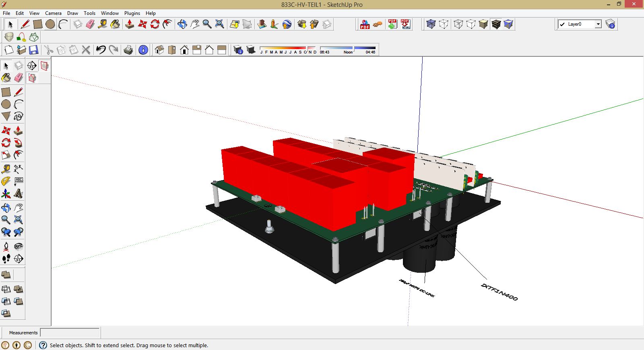
Task: Select the Eraser tool in top toolbar
Action: pos(90,24)
